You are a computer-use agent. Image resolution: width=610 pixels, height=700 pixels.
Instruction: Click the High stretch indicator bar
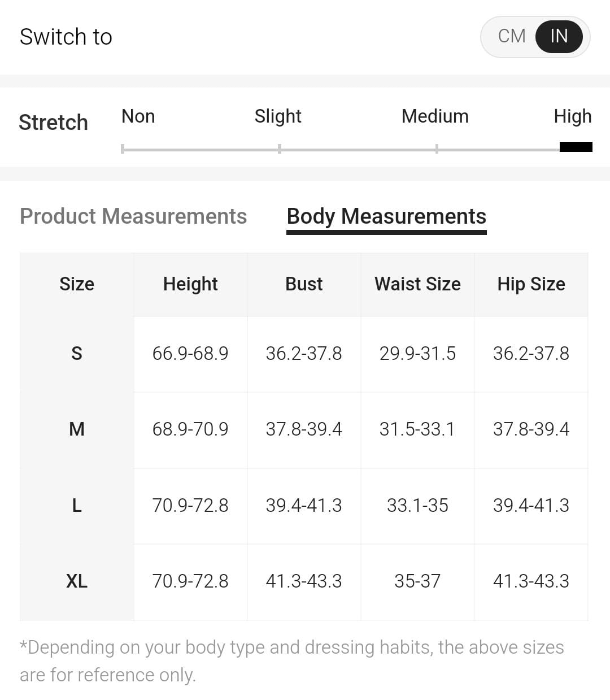(x=576, y=147)
